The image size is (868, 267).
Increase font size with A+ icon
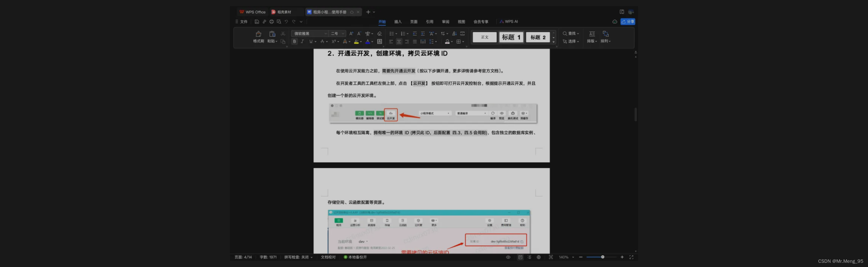pyautogui.click(x=351, y=33)
